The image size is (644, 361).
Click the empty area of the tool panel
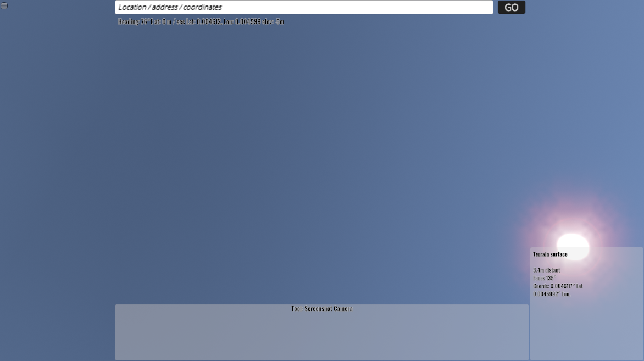(322, 338)
